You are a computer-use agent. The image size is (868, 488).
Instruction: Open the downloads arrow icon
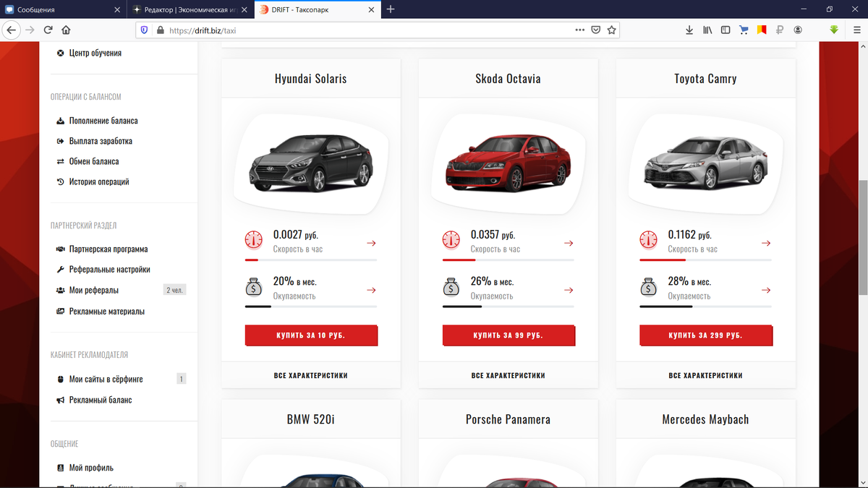pos(689,30)
